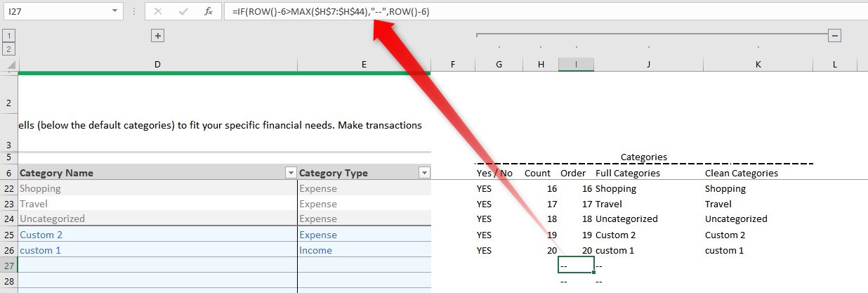868x293 pixels.
Task: Click the Order column heading
Action: pos(573,173)
